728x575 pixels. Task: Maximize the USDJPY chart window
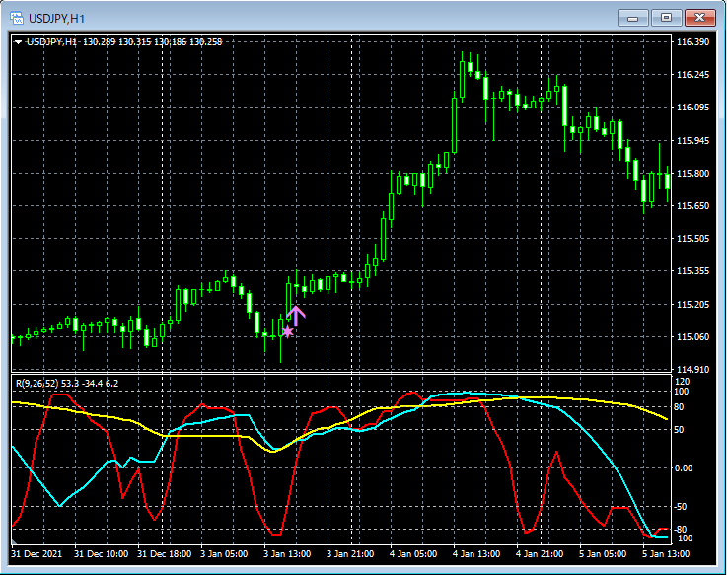click(x=667, y=17)
